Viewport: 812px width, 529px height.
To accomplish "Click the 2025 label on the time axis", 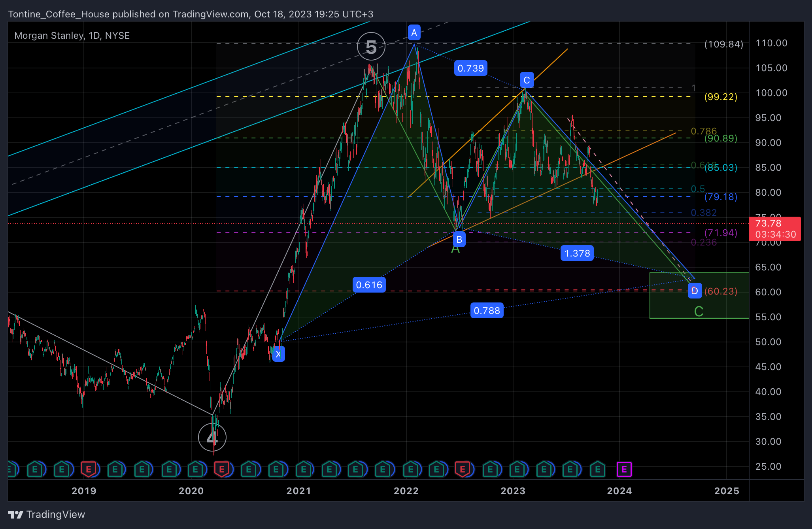I will (727, 491).
